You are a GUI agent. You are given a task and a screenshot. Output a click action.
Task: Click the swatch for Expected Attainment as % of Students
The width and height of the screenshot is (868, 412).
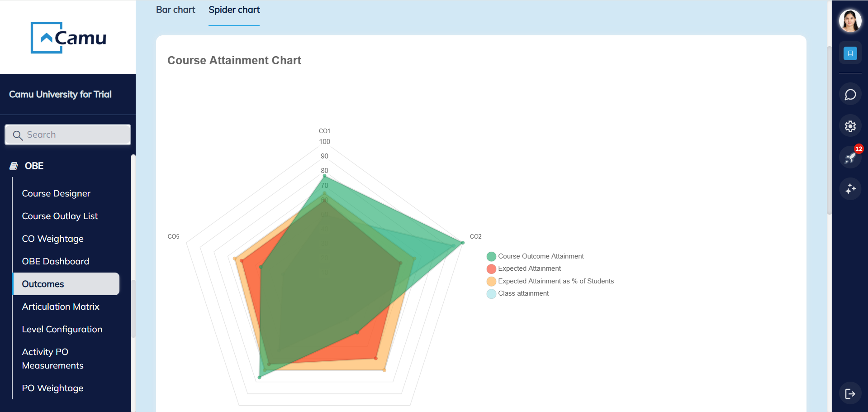point(491,281)
